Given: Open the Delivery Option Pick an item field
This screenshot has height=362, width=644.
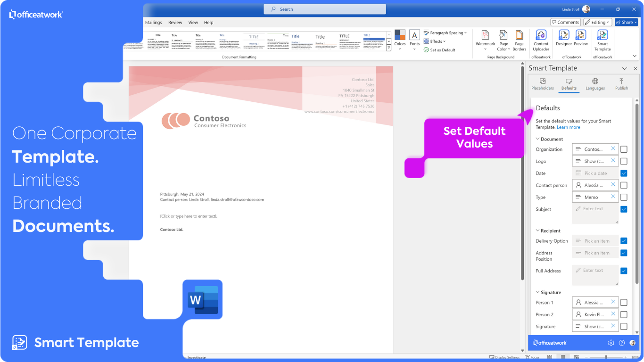Looking at the screenshot, I should point(595,241).
